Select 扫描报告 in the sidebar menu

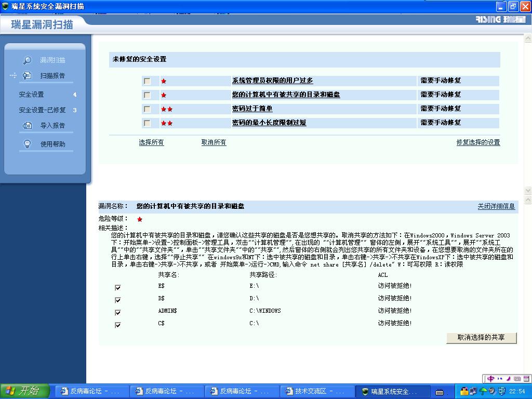point(52,75)
